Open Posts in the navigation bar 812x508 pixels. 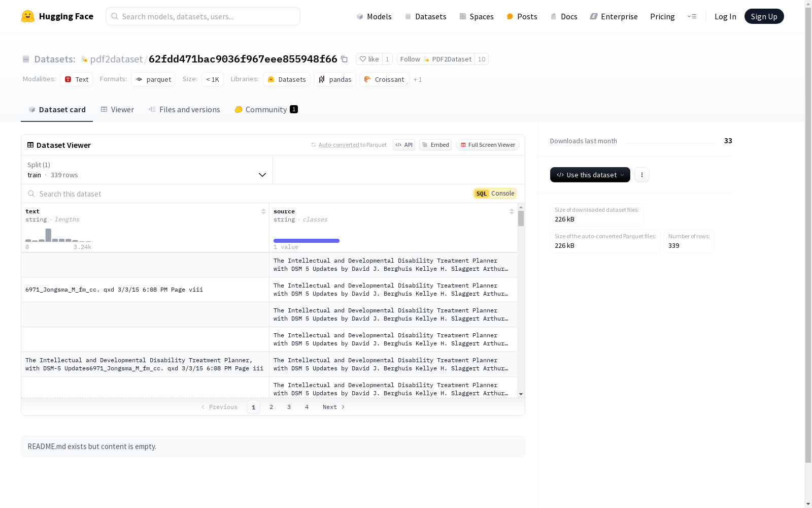[522, 16]
